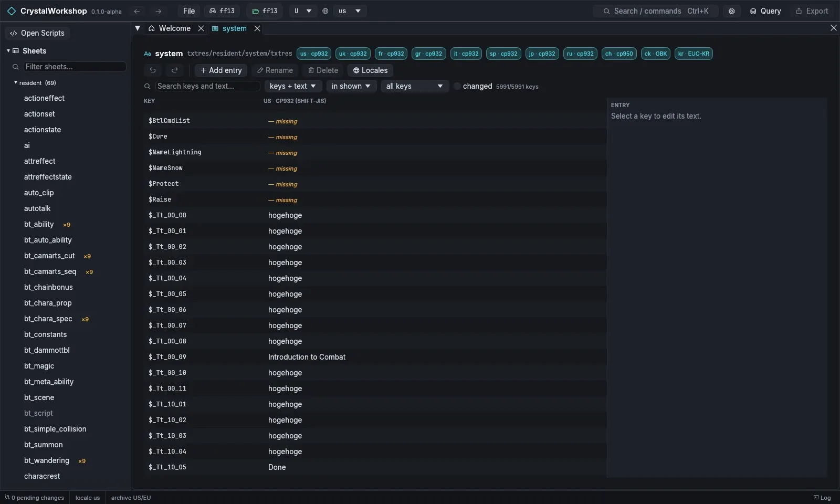Click the Rename button
This screenshot has width=840, height=504.
tap(275, 70)
